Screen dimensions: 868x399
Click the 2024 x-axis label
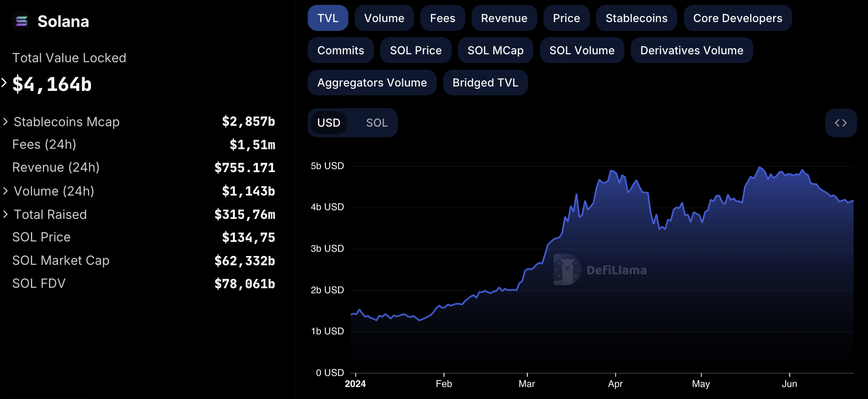(355, 384)
